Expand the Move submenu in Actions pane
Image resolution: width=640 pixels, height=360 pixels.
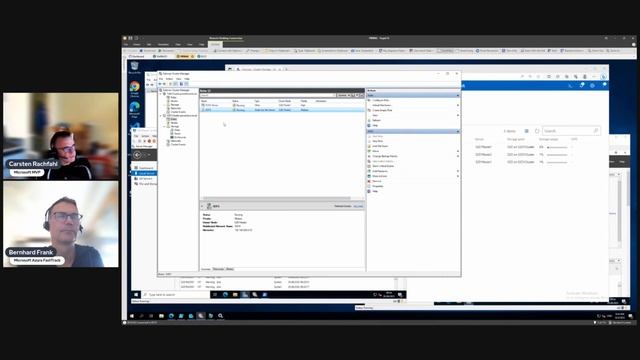[458, 151]
